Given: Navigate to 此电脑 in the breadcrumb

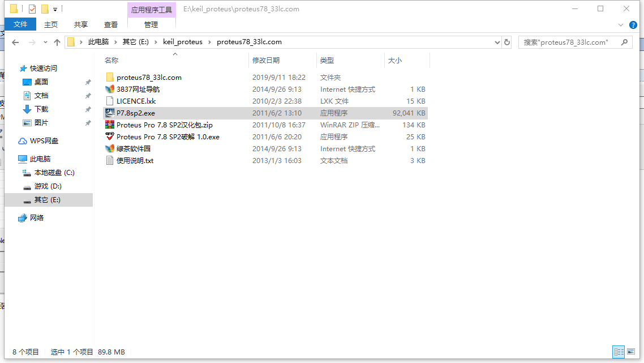Looking at the screenshot, I should click(x=98, y=42).
